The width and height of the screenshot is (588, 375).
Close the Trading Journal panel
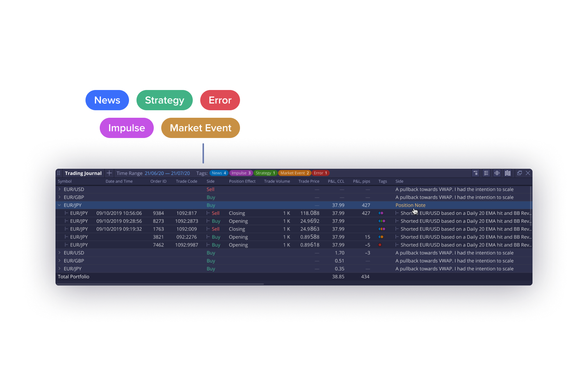(x=528, y=173)
